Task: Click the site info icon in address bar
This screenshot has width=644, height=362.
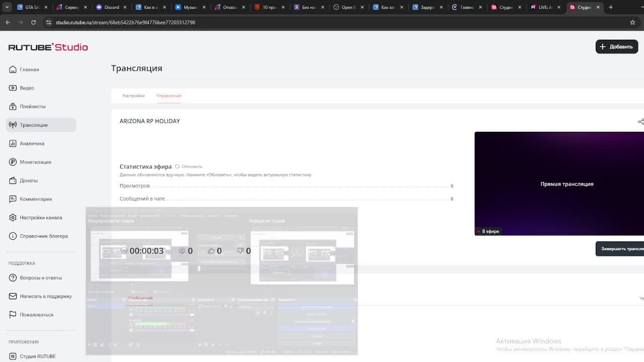Action: 48,22
